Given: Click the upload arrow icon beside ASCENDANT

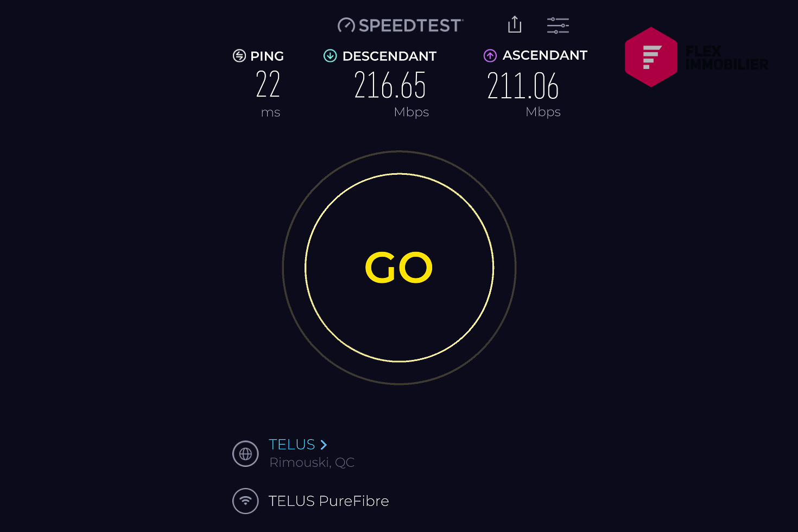Looking at the screenshot, I should [x=490, y=55].
